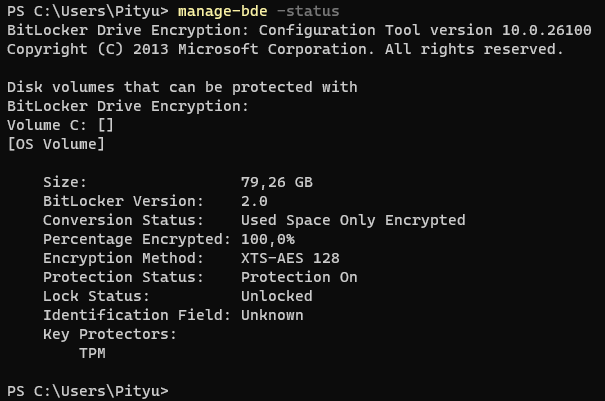Click the Unlocked lock status value

point(277,296)
